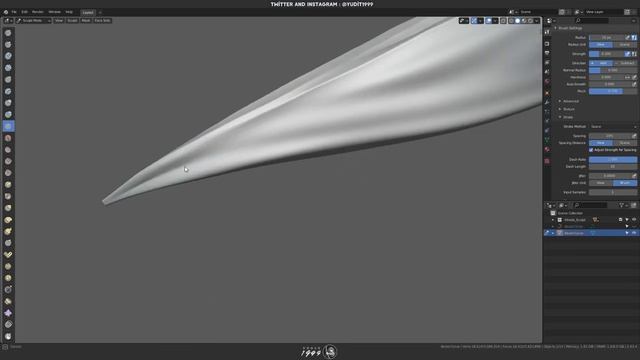Open the File menu
Image resolution: width=640 pixels, height=360 pixels.
[14, 12]
